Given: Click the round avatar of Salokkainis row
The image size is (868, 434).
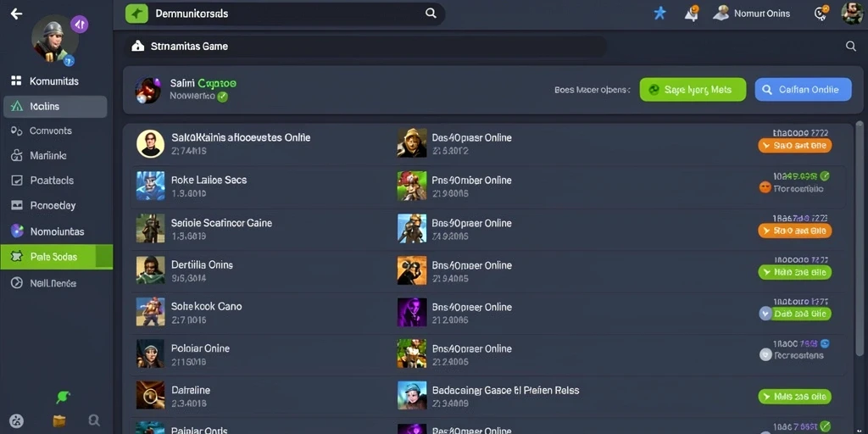Looking at the screenshot, I should click(x=150, y=144).
